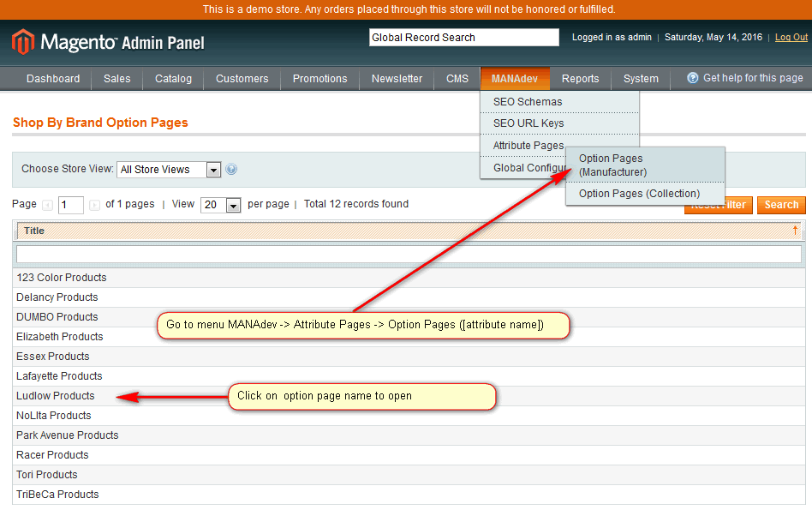
Task: Select SEO URL Keys menu entry
Action: (x=559, y=123)
